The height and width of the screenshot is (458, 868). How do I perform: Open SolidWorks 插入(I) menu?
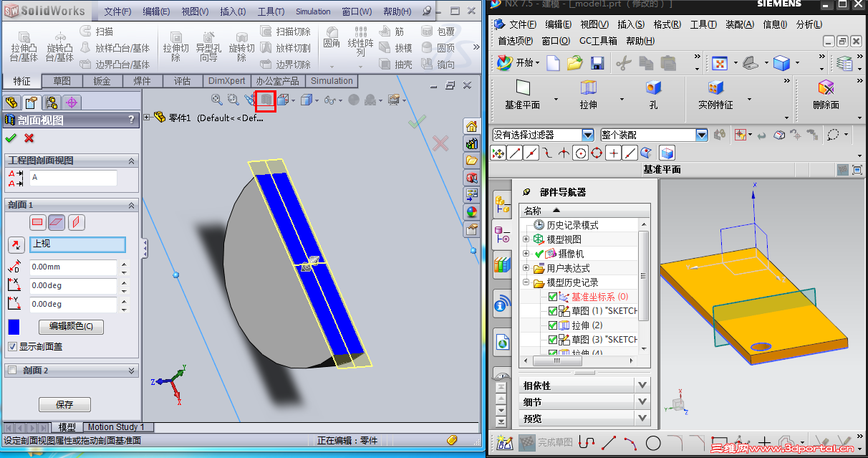pyautogui.click(x=233, y=11)
